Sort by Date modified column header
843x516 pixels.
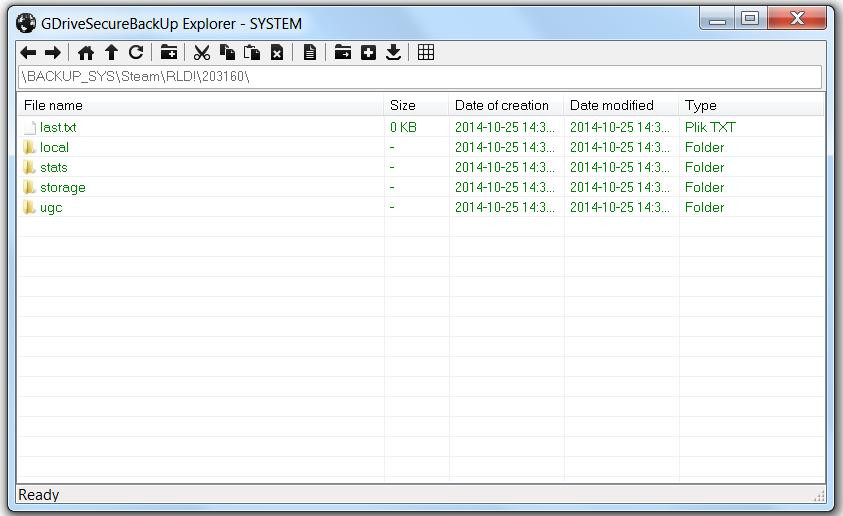click(x=621, y=105)
